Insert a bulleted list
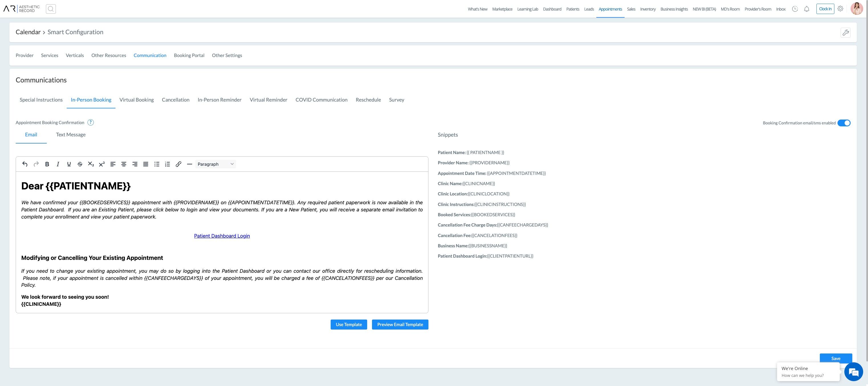 (157, 164)
